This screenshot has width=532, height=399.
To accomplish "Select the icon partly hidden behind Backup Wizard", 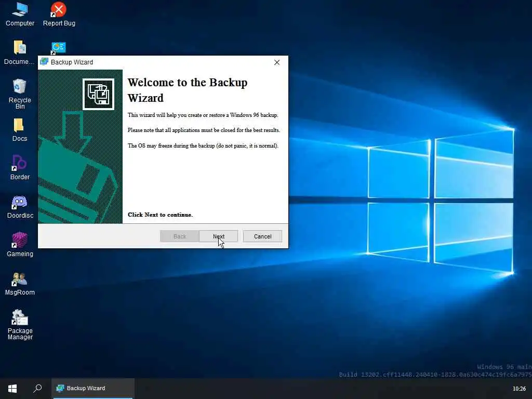I will [x=58, y=48].
